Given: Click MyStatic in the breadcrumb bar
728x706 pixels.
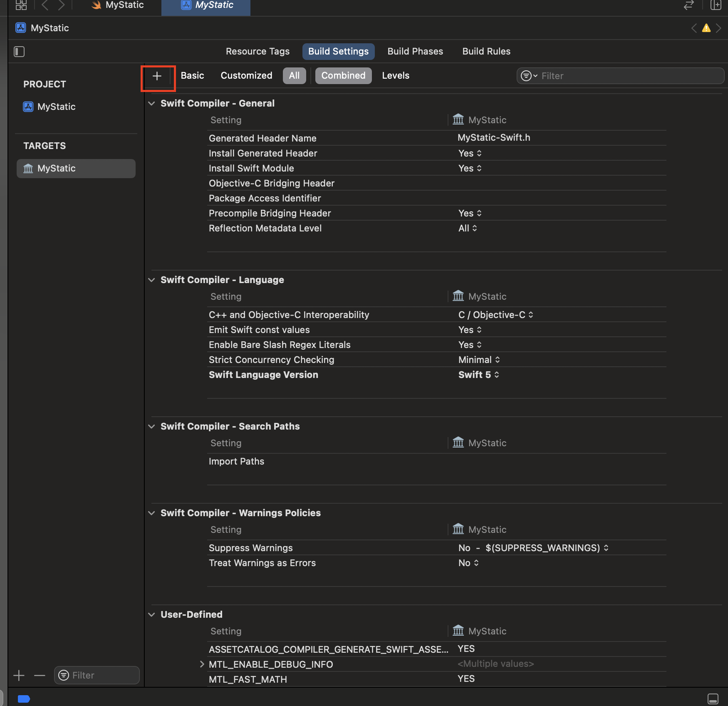Looking at the screenshot, I should pyautogui.click(x=50, y=28).
